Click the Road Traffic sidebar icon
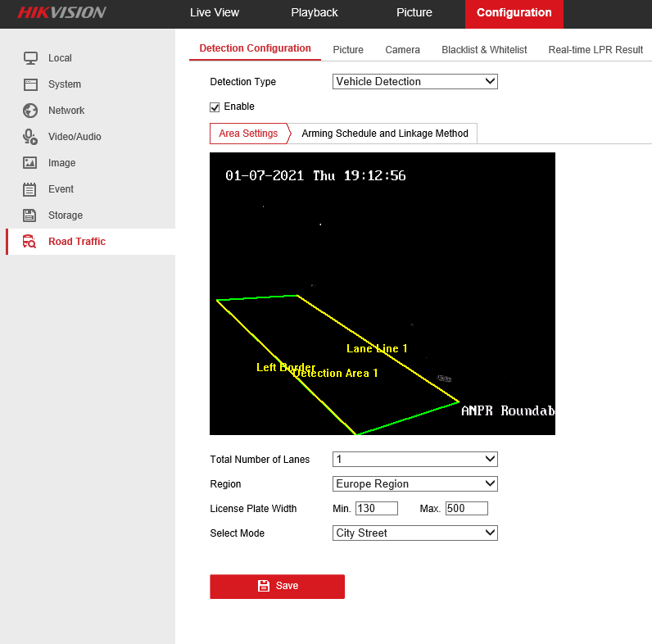 pos(30,242)
